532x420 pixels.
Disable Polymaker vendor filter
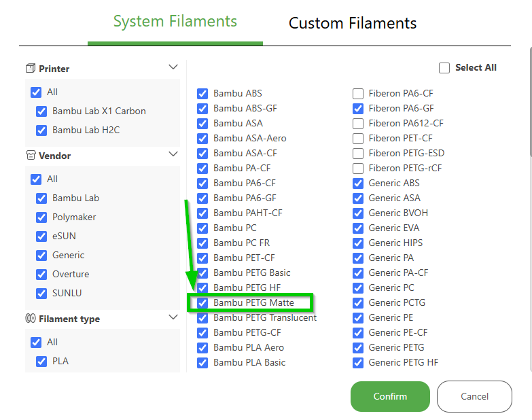pos(41,217)
